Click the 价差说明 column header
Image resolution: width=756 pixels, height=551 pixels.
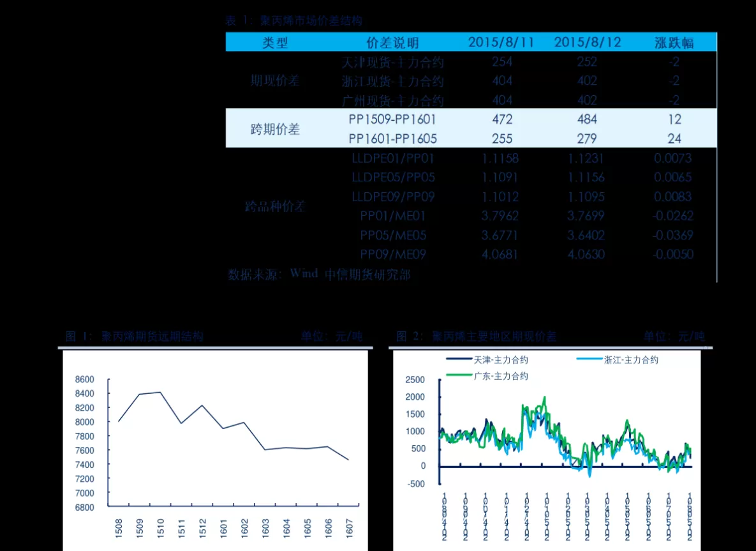coord(392,43)
